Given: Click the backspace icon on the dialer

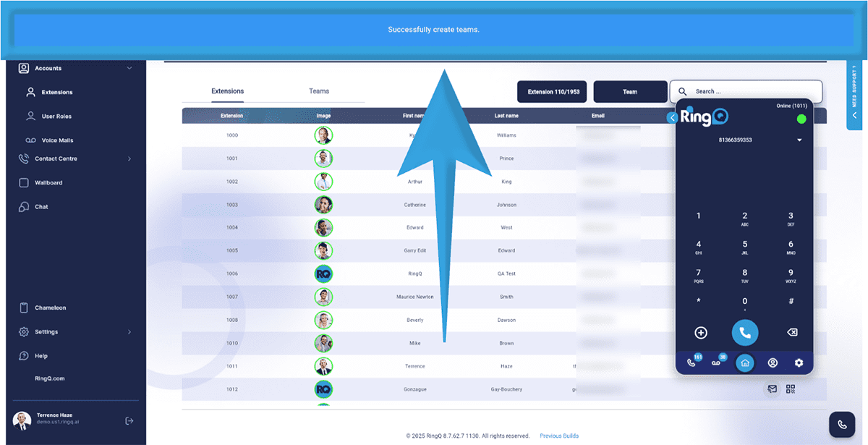Looking at the screenshot, I should [791, 333].
